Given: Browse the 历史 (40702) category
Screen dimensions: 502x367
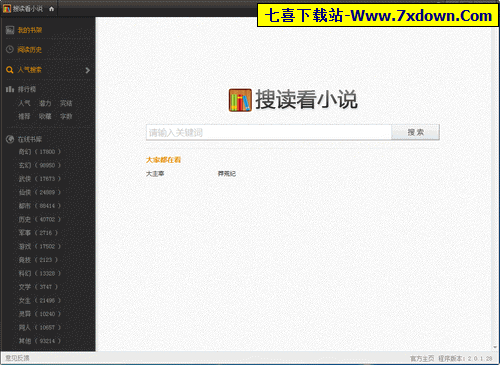Looking at the screenshot, I should click(x=40, y=219).
